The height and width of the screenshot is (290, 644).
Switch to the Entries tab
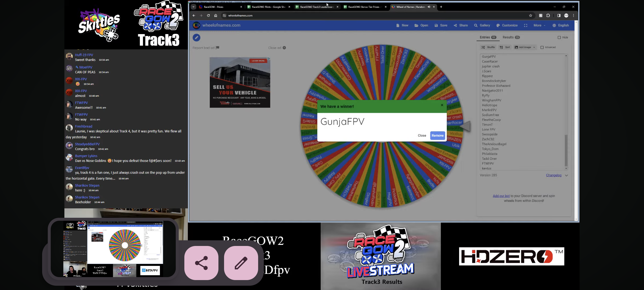(x=488, y=37)
